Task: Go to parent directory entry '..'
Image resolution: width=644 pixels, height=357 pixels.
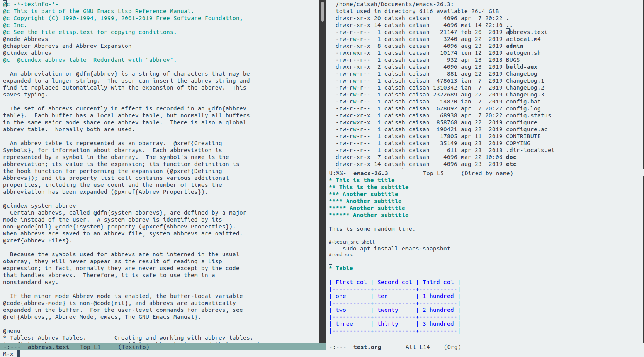Action: [x=509, y=25]
